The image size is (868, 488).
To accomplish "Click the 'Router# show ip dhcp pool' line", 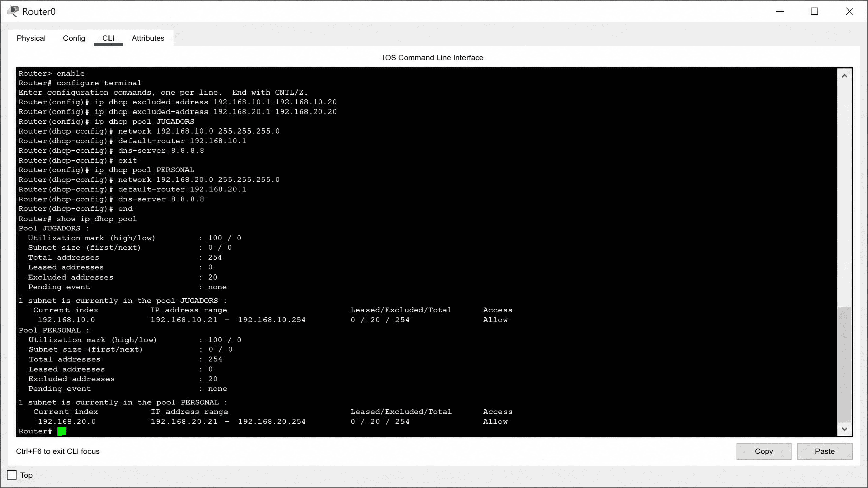I will [x=78, y=219].
